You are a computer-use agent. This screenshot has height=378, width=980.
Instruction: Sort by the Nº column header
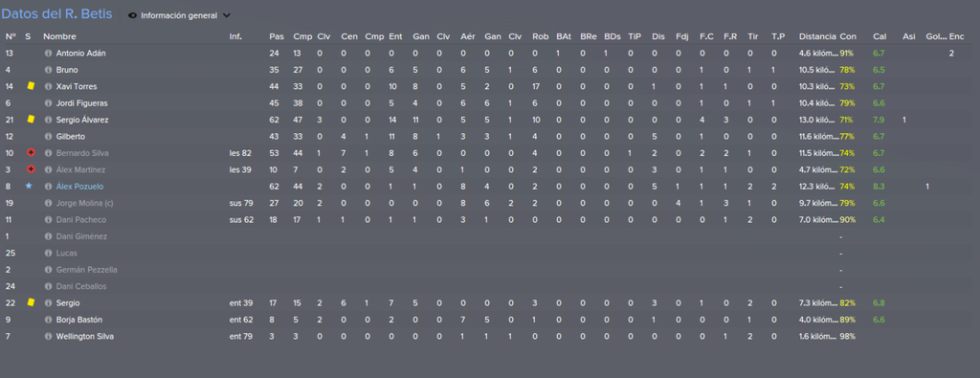[10, 37]
